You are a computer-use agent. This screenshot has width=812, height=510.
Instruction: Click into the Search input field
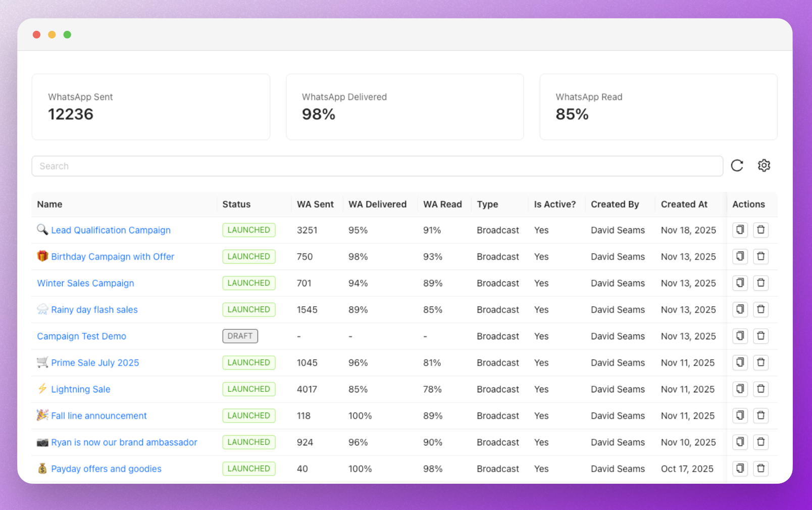377,166
